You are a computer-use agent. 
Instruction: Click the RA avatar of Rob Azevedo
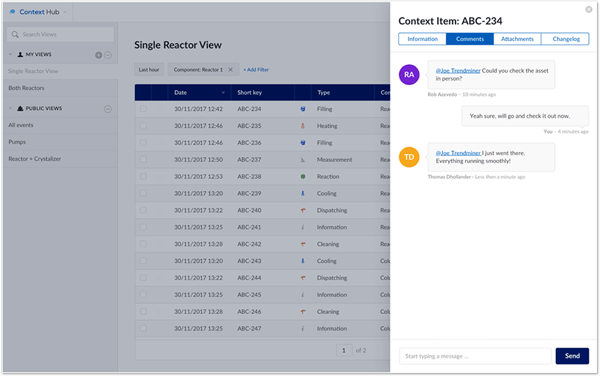[409, 75]
